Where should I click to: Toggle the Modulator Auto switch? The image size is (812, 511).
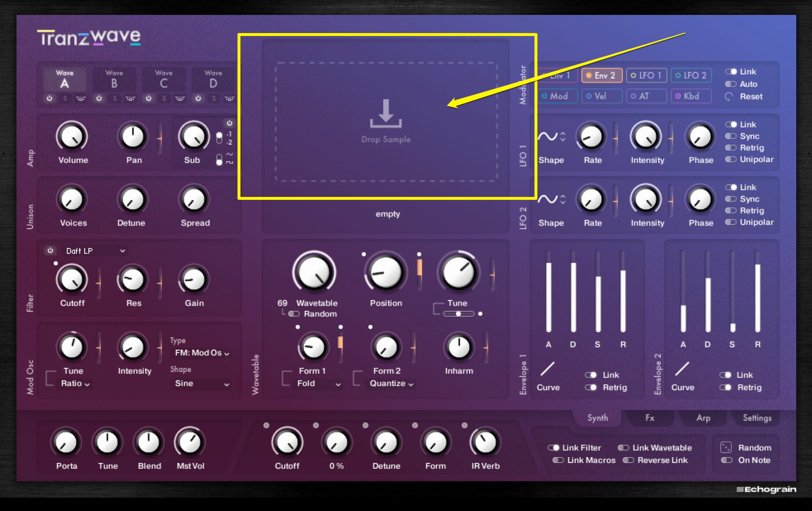(x=731, y=84)
